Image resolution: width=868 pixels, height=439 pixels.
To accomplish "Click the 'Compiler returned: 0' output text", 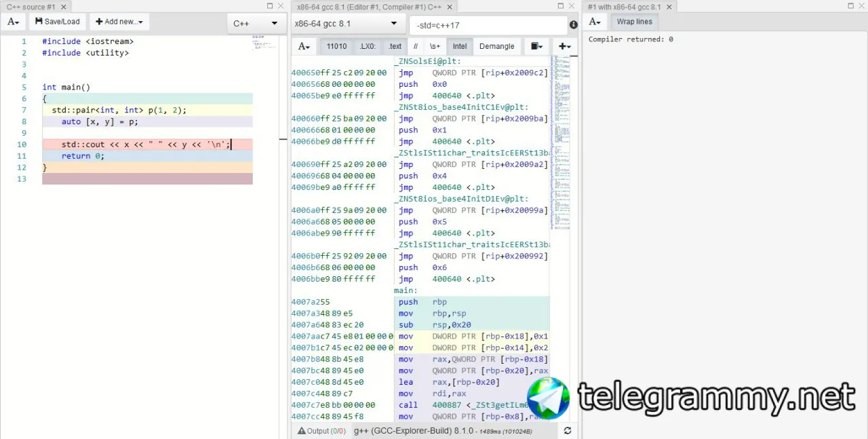I will coord(631,39).
